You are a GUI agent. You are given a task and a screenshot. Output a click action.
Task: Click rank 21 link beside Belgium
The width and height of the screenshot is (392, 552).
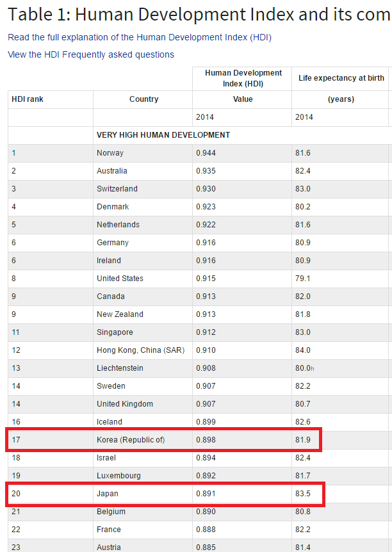[16, 512]
